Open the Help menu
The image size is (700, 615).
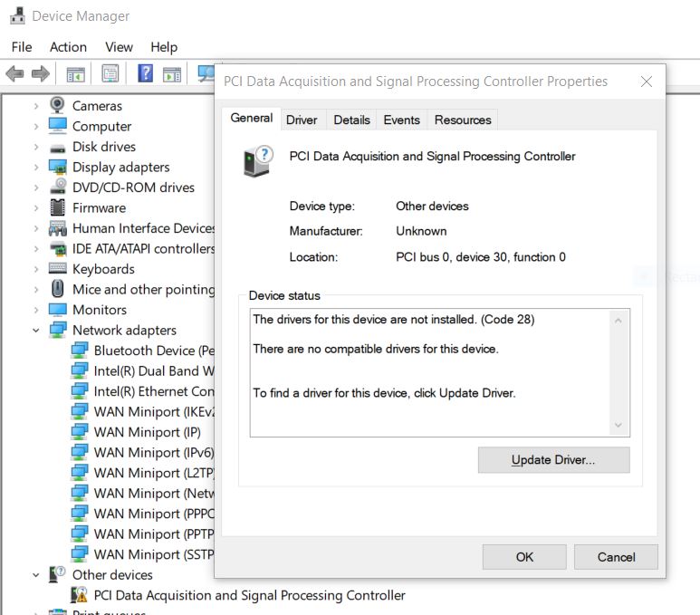164,47
